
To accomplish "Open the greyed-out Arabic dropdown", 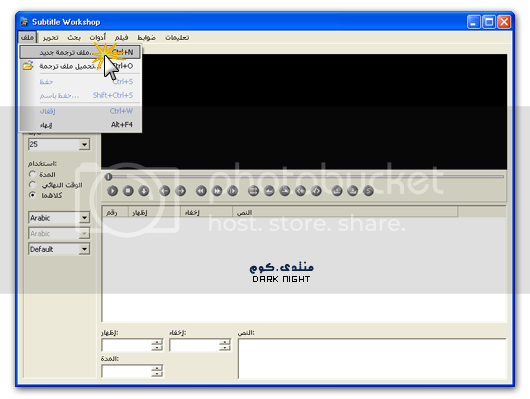I will coord(84,233).
